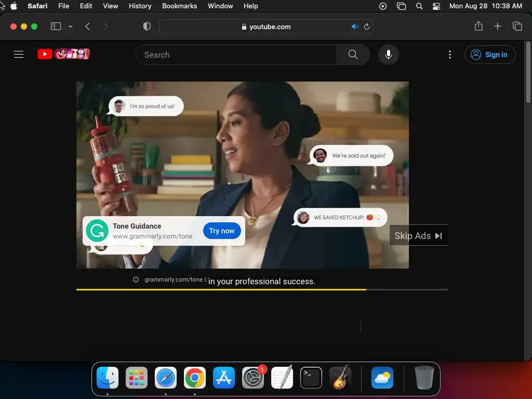The image size is (532, 399).
Task: Open Finder from the Dock
Action: coord(108,378)
